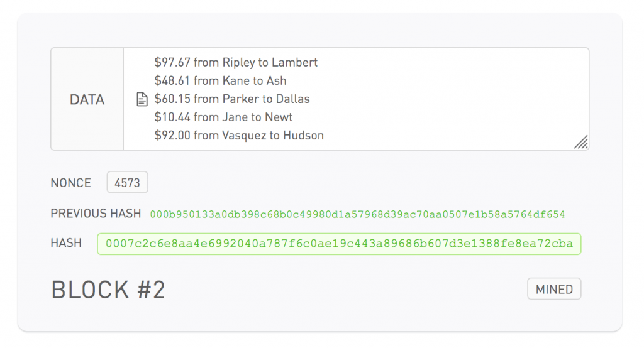The height and width of the screenshot is (348, 644).
Task: Place cursor on the name Hudson
Action: point(303,136)
